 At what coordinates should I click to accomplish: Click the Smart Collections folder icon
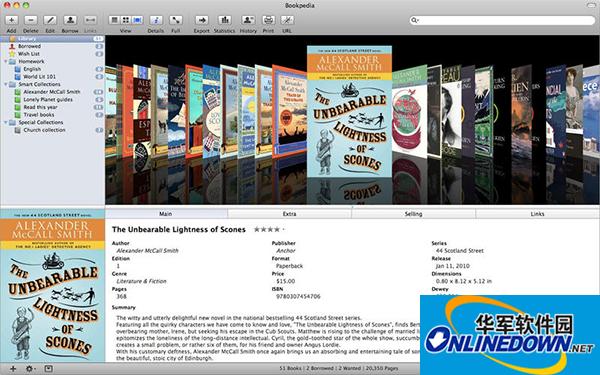[12, 85]
